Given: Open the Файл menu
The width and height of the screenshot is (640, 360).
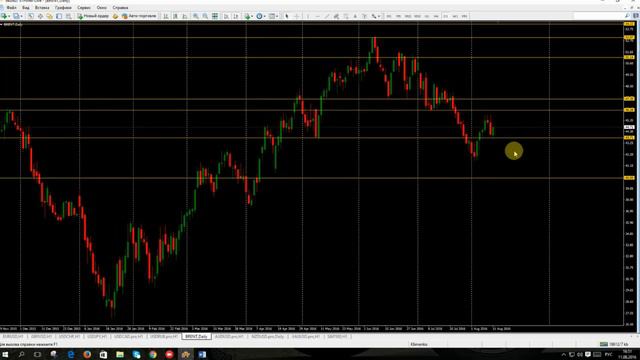Looking at the screenshot, I should click(x=11, y=7).
